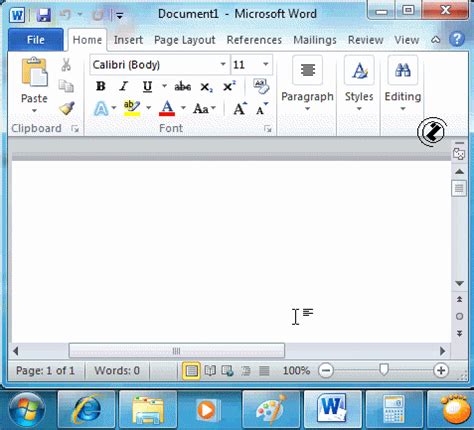Click the Select Browse Object circle

[459, 316]
